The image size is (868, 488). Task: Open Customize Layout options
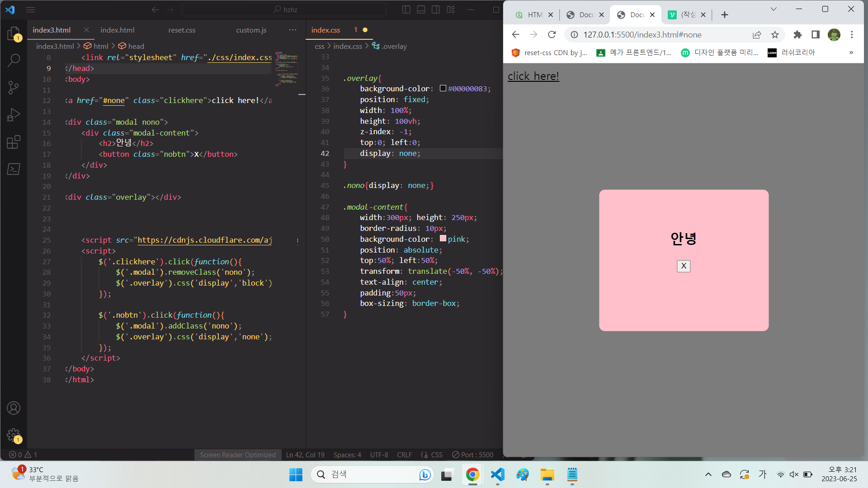coord(451,9)
